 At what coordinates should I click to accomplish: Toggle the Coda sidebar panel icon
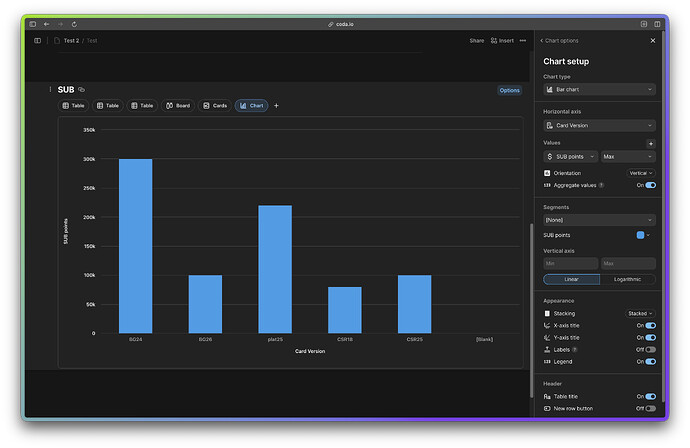tap(38, 41)
